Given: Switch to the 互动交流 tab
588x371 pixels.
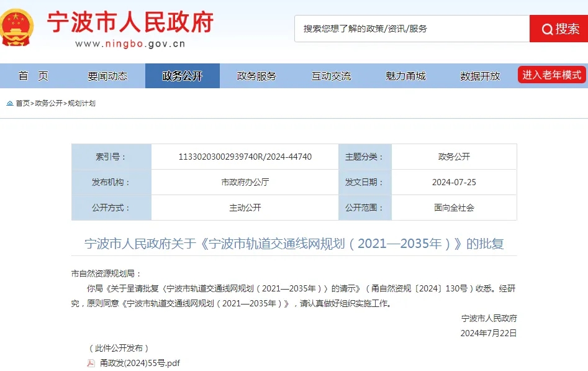Looking at the screenshot, I should pyautogui.click(x=332, y=76).
